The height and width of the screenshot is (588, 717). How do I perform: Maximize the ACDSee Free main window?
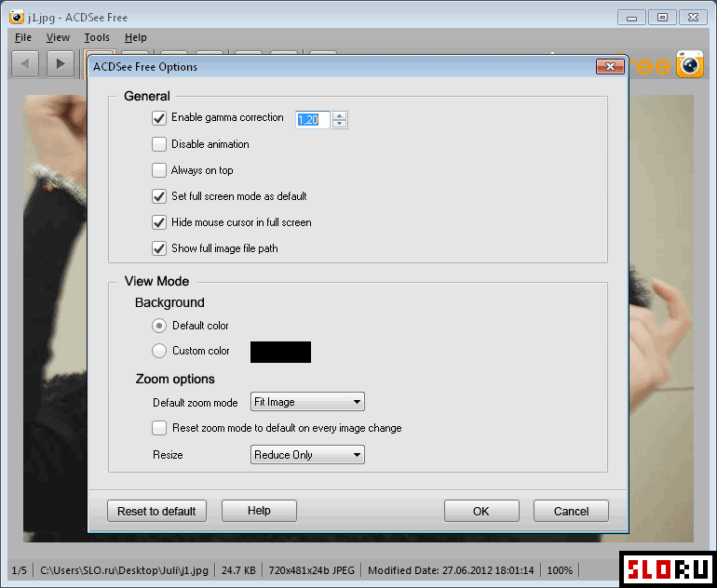click(x=662, y=18)
